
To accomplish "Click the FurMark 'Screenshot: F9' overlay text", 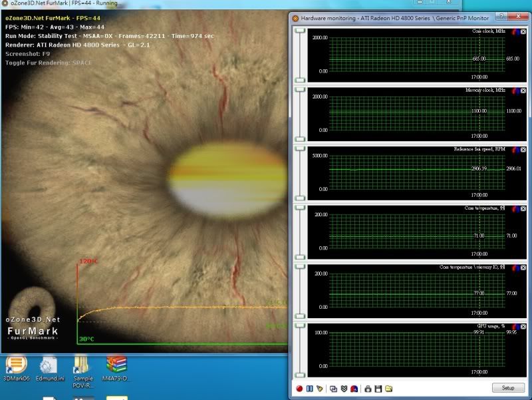I will click(x=27, y=54).
